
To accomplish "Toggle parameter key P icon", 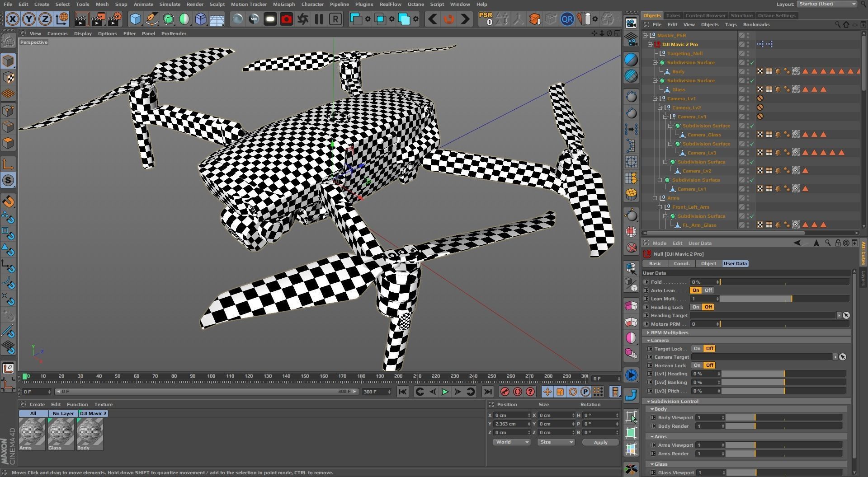I will click(585, 392).
